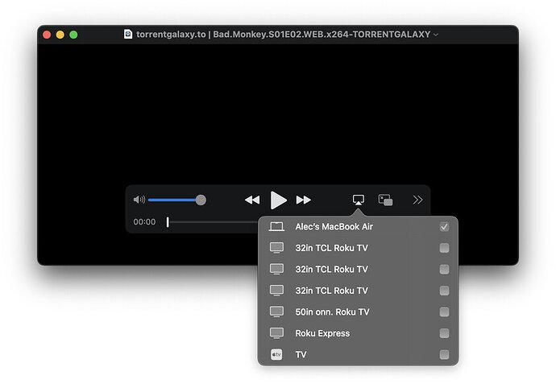Check the Roku Express checkbox

[444, 333]
